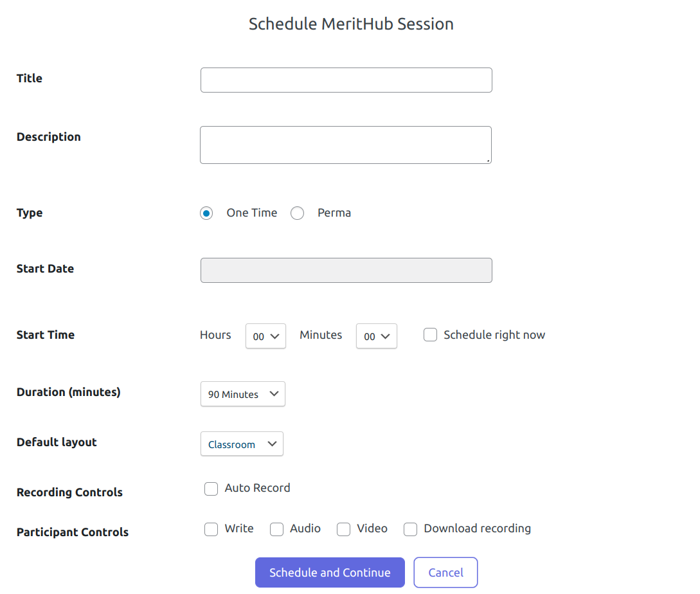
Task: Click the Duration dropdown chevron arrow
Action: 274,394
